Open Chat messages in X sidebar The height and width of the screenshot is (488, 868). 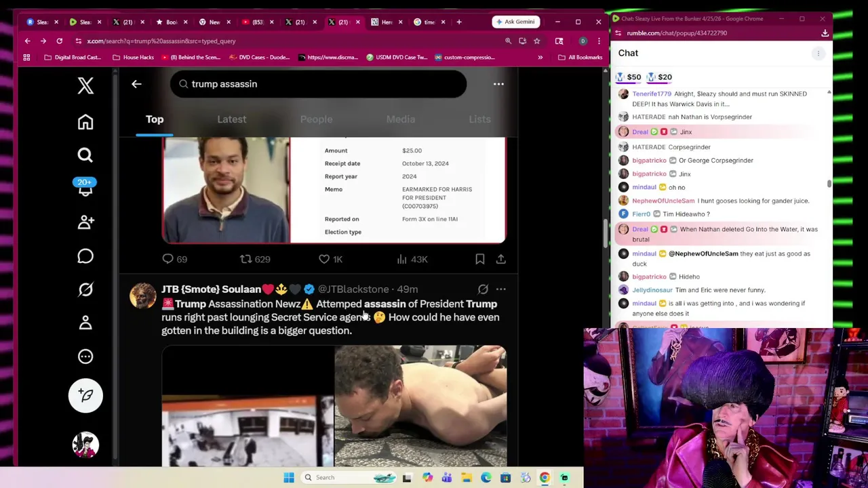[85, 256]
